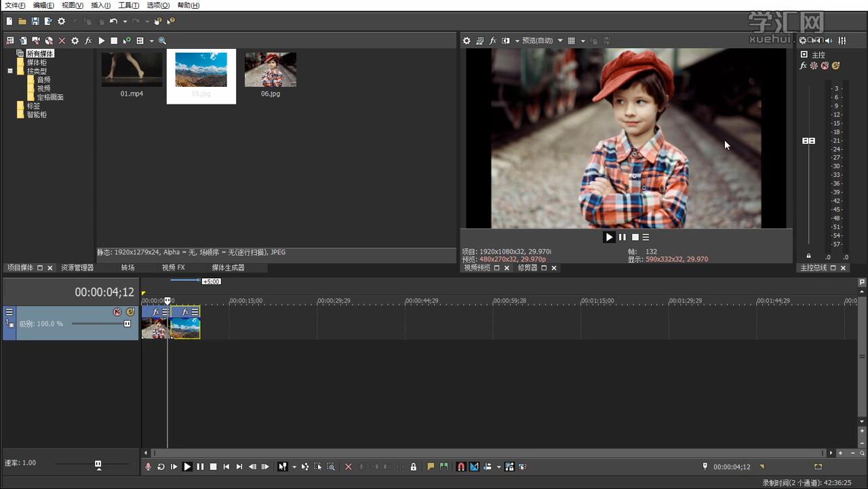
Task: Open the media views dropdown arrow
Action: (151, 41)
